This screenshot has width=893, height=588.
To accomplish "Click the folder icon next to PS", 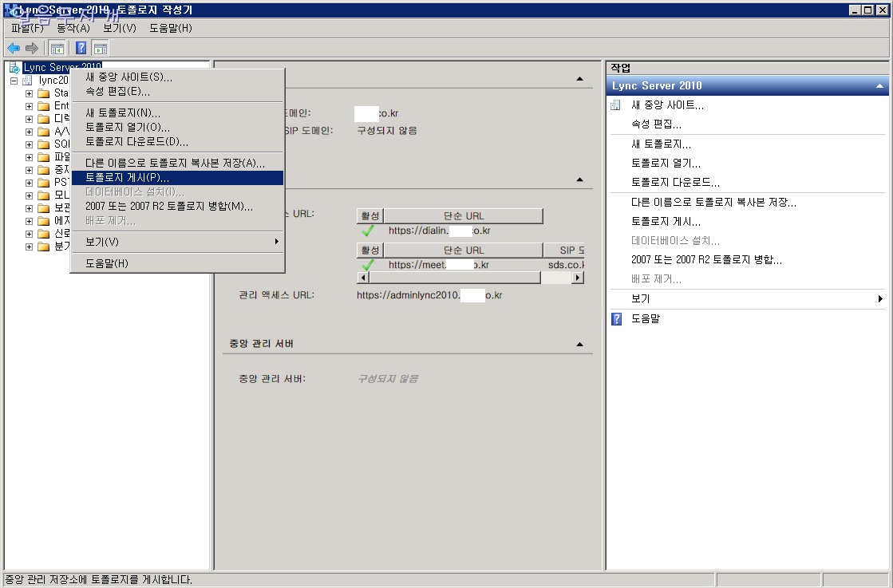I will click(x=43, y=183).
